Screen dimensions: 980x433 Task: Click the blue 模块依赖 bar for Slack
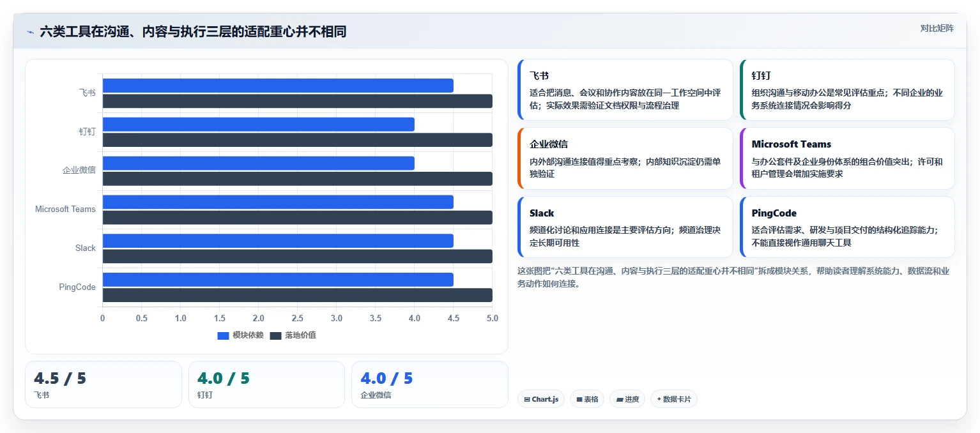[278, 241]
